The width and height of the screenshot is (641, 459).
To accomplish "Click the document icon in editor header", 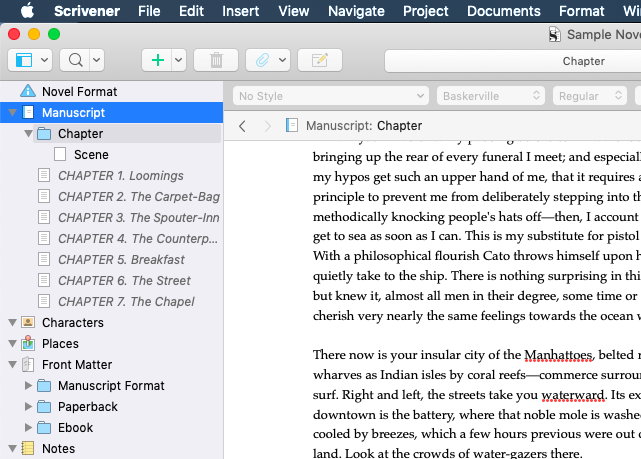I will (x=292, y=125).
